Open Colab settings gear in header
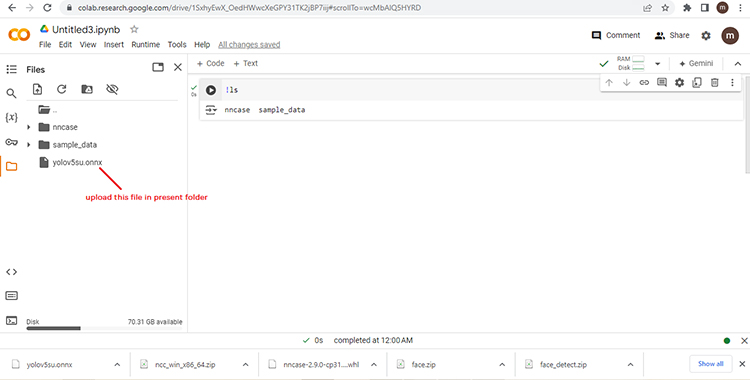The height and width of the screenshot is (380, 750). 706,35
